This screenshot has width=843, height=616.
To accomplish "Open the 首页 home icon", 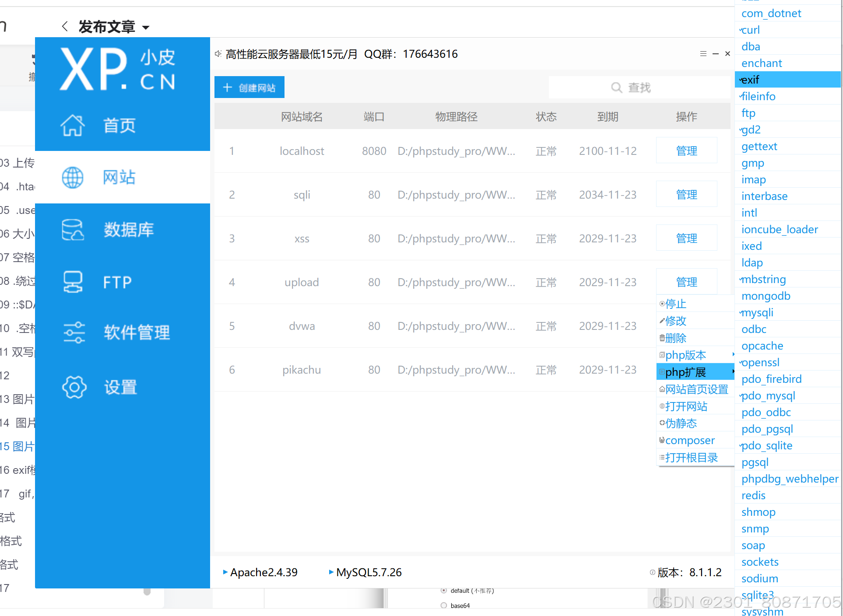I will [x=73, y=126].
